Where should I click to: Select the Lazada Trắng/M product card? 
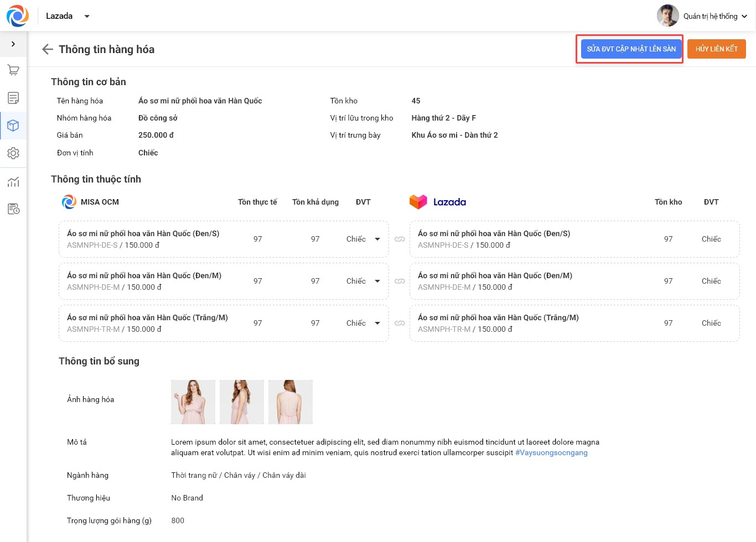574,323
